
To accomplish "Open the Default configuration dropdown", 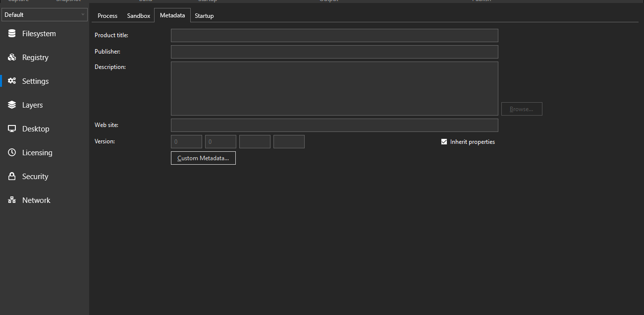I will 45,14.
